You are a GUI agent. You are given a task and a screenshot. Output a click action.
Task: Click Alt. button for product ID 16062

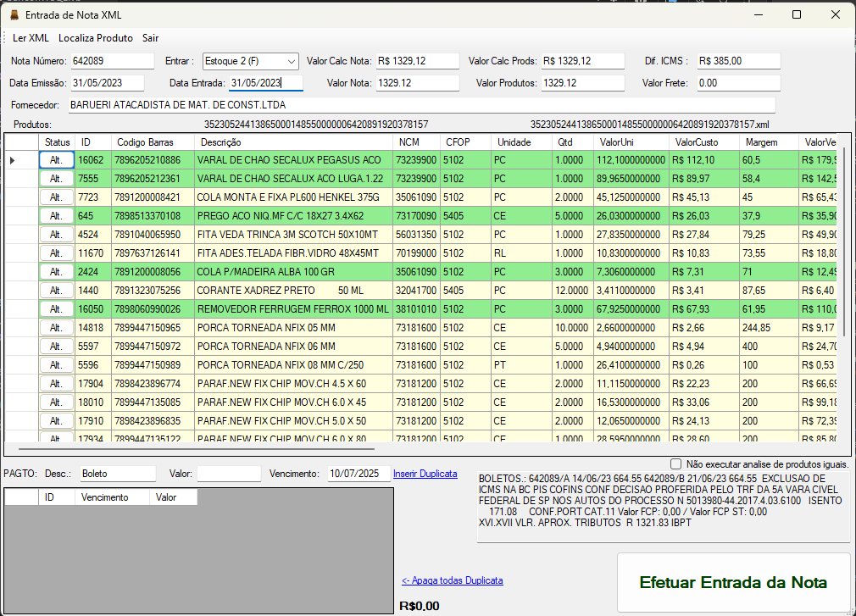pyautogui.click(x=57, y=160)
